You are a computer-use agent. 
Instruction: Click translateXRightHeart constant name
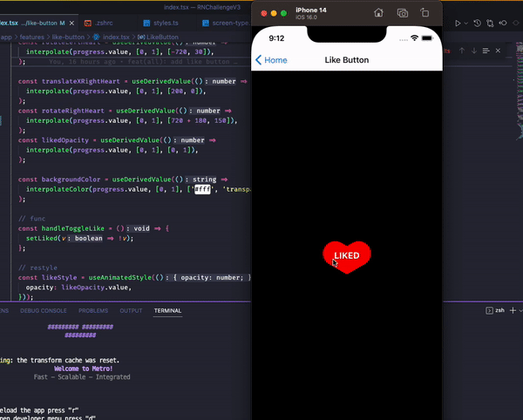(80, 81)
